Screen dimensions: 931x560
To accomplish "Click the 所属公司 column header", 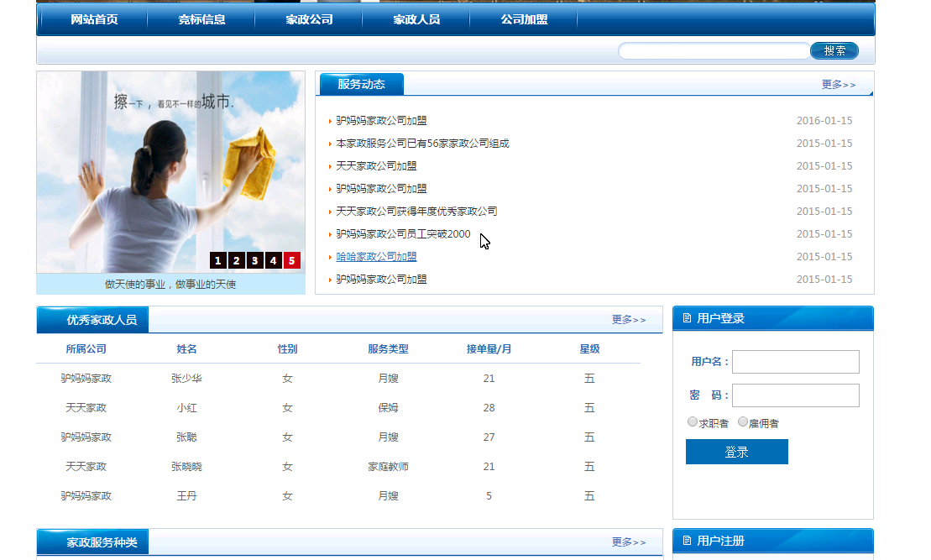I will 86,349.
